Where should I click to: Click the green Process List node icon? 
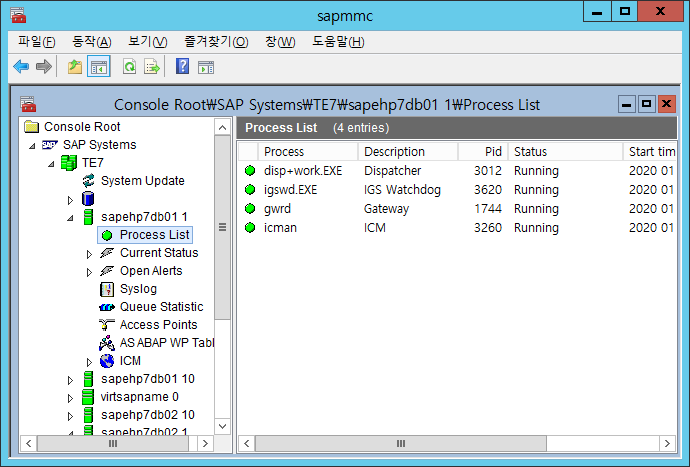[107, 235]
